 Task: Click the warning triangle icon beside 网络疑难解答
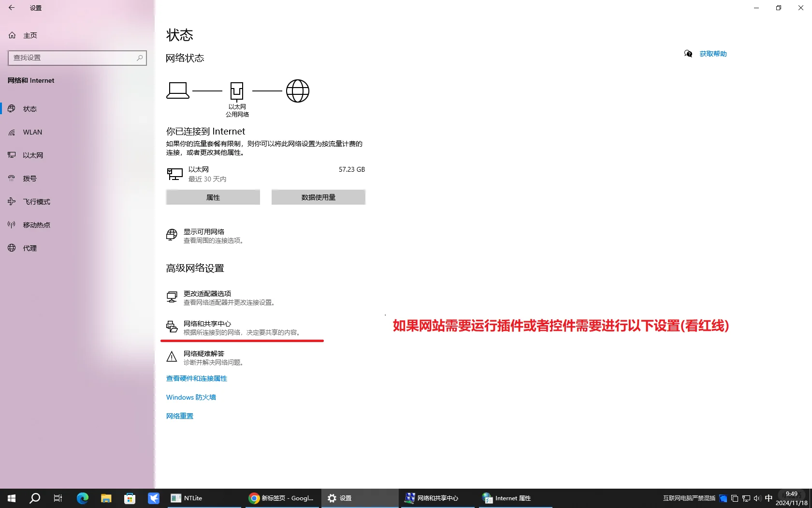point(172,357)
